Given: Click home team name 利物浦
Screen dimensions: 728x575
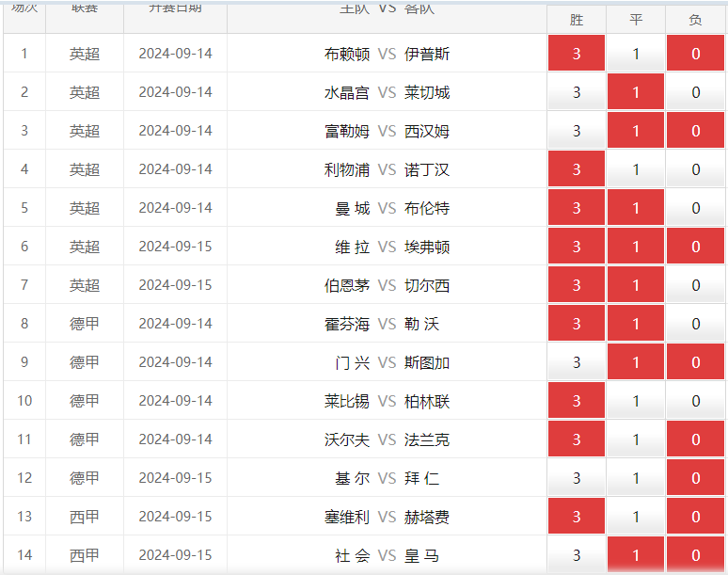Looking at the screenshot, I should [x=347, y=169].
